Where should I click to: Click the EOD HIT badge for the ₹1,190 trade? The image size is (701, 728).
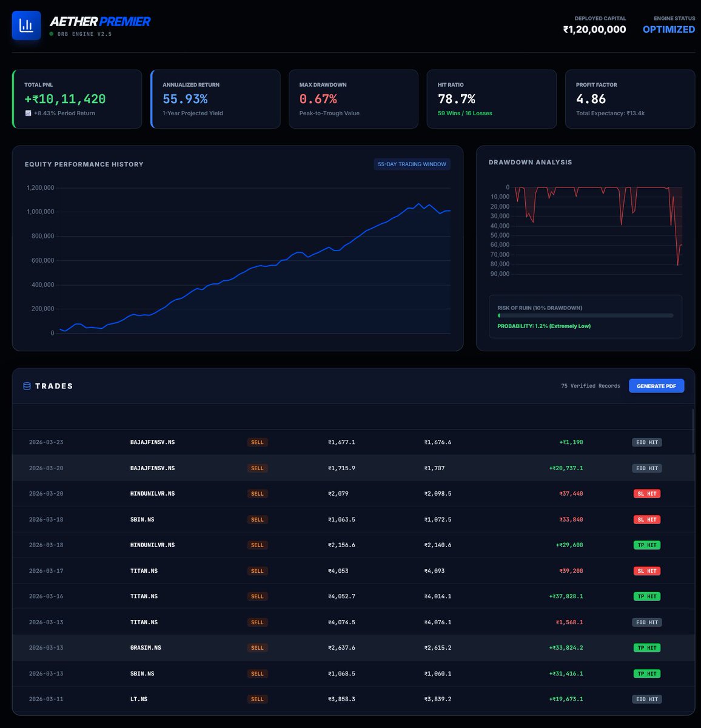point(646,442)
